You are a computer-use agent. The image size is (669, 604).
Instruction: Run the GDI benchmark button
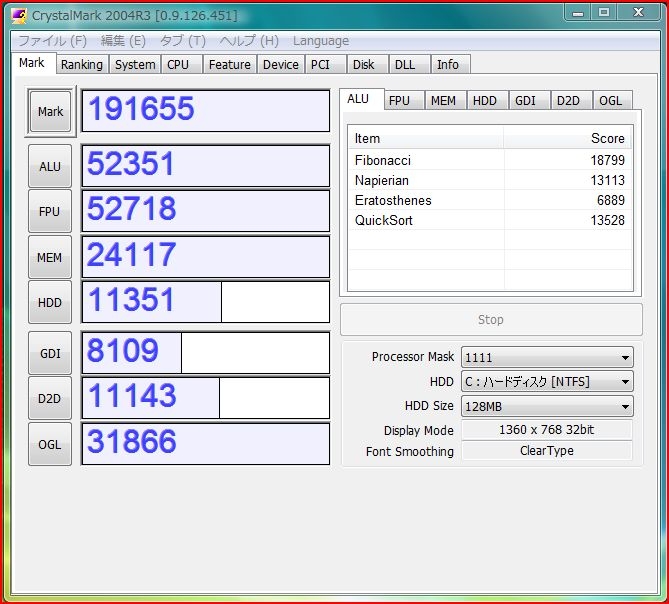pos(50,354)
